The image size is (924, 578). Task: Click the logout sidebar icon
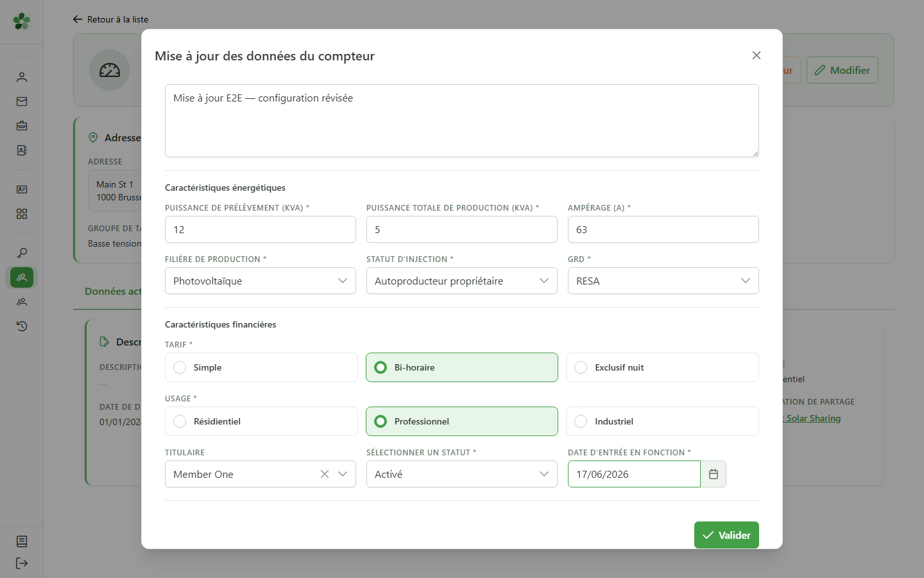(x=22, y=563)
